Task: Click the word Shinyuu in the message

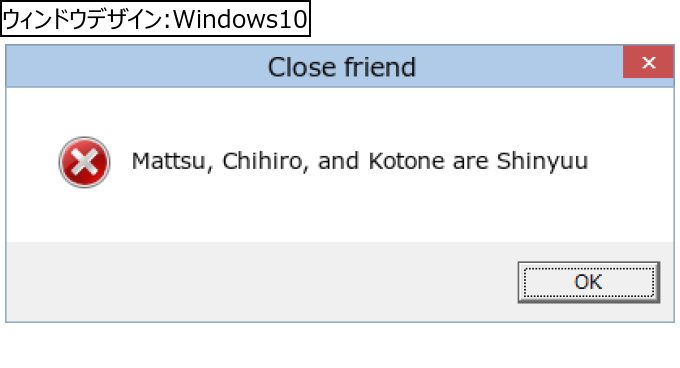Action: [543, 161]
